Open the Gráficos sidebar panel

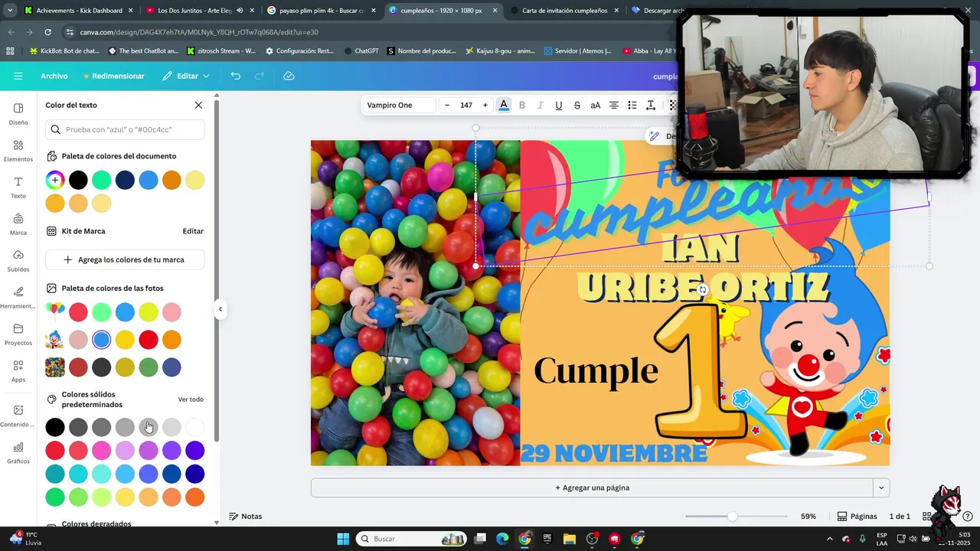[18, 453]
